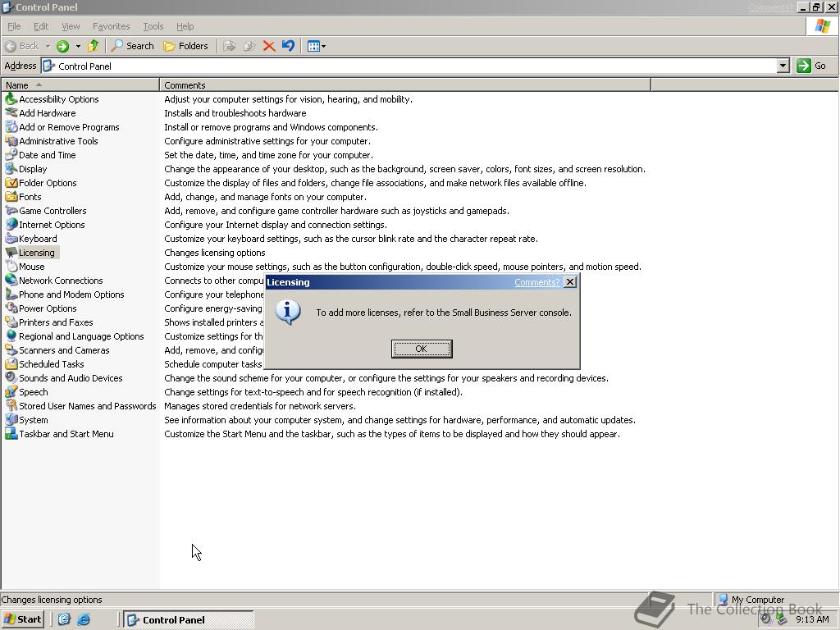Click the Forward green arrow button

[x=62, y=46]
